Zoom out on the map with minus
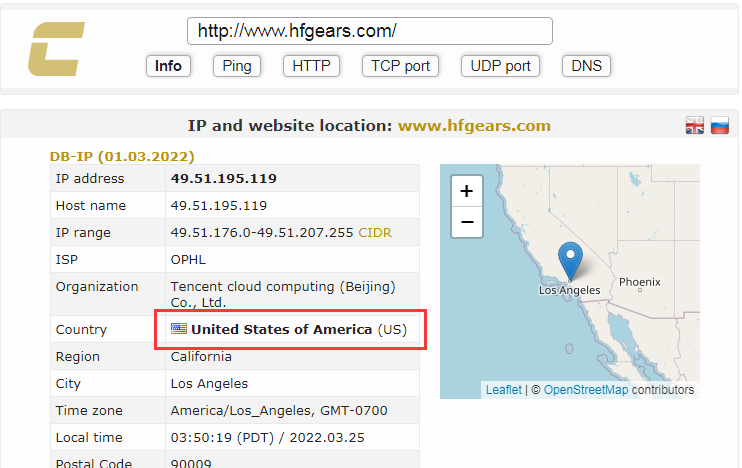Screen dimensions: 742x468 point(467,222)
